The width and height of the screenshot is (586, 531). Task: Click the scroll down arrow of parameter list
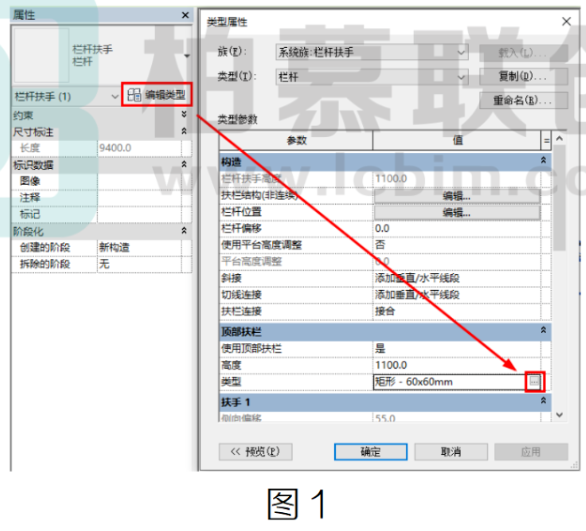(x=559, y=415)
